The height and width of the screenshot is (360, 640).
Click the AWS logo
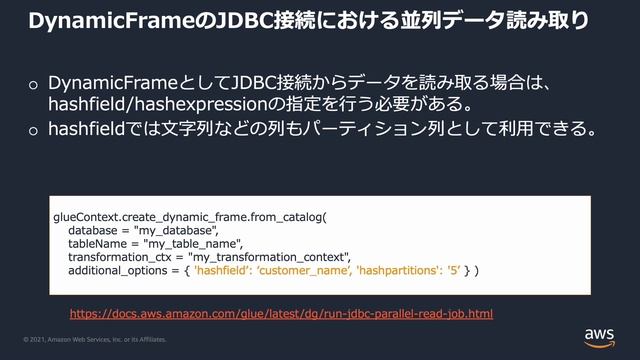(599, 337)
